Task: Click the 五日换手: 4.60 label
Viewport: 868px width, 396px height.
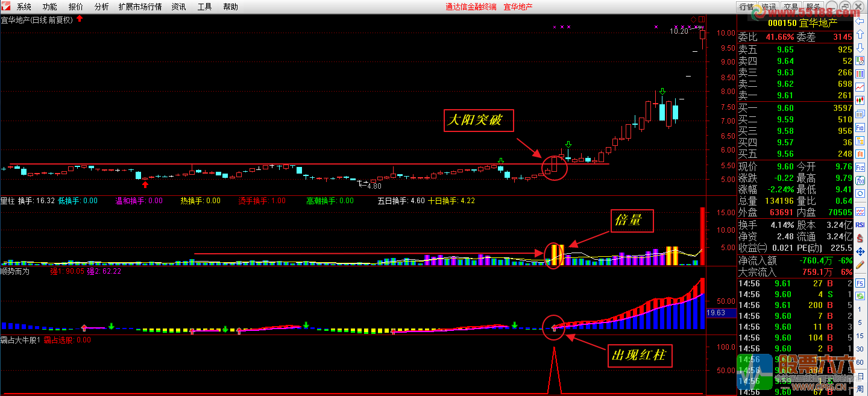Action: [401, 201]
